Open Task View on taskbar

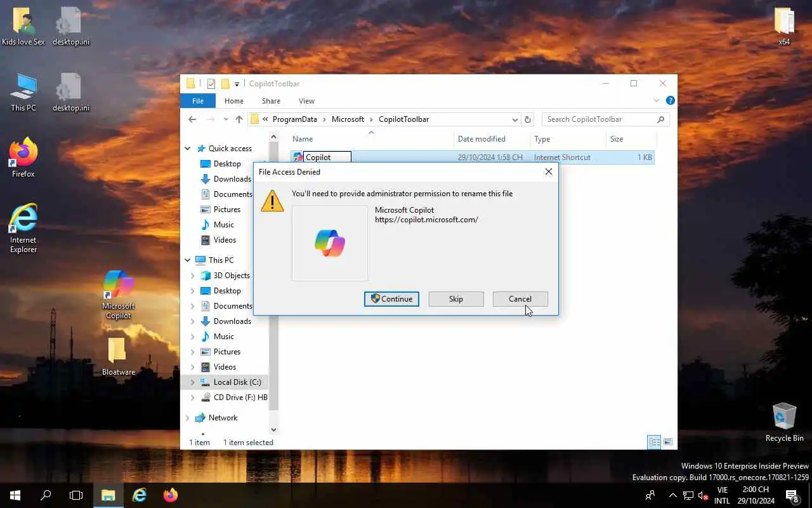(x=76, y=495)
